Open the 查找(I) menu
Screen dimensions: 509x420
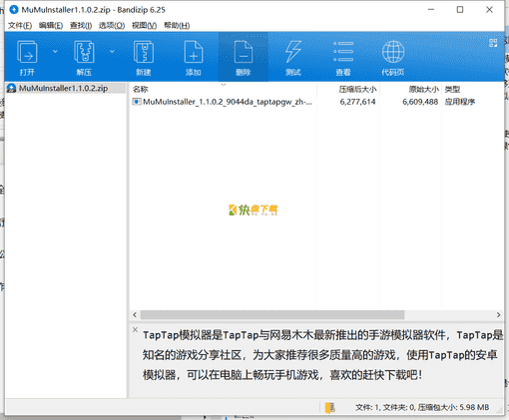coord(81,26)
